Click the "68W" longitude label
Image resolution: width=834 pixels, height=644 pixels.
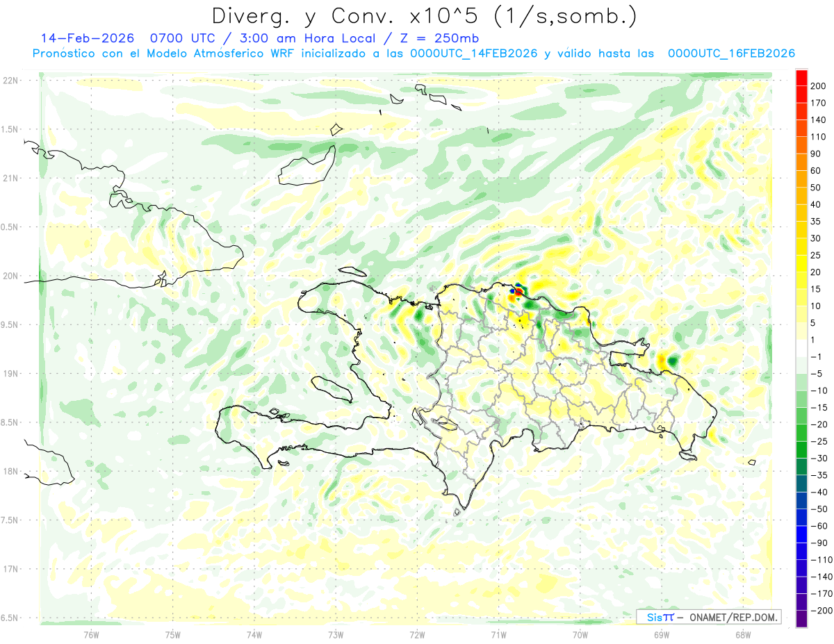(743, 634)
